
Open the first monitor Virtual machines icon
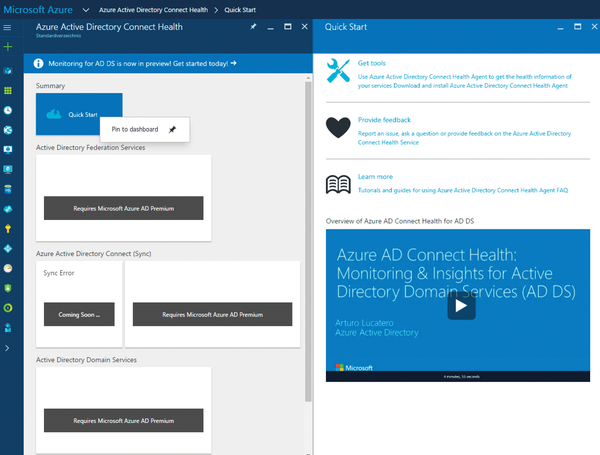click(8, 150)
